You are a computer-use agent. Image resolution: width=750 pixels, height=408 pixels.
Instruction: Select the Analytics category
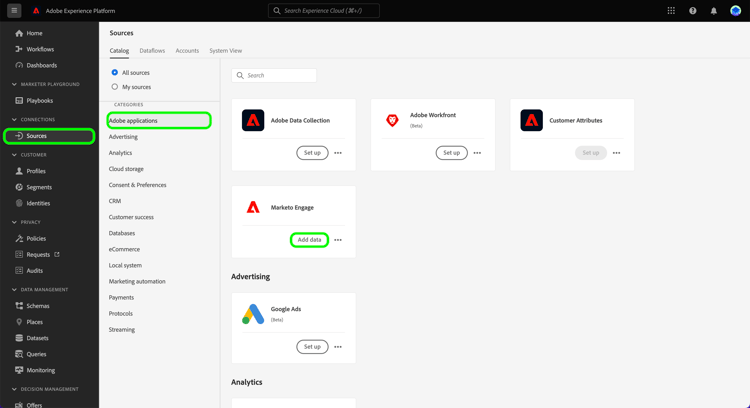(120, 153)
